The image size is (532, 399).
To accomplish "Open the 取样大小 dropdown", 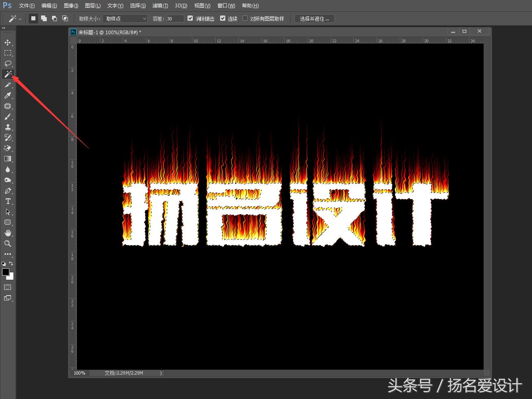I will tap(124, 18).
